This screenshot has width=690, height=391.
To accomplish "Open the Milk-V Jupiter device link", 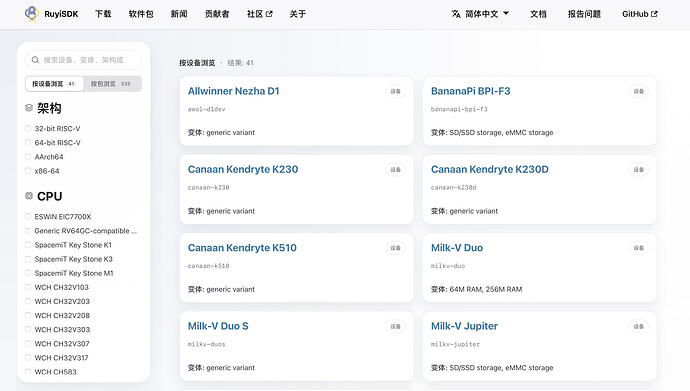I will 464,326.
